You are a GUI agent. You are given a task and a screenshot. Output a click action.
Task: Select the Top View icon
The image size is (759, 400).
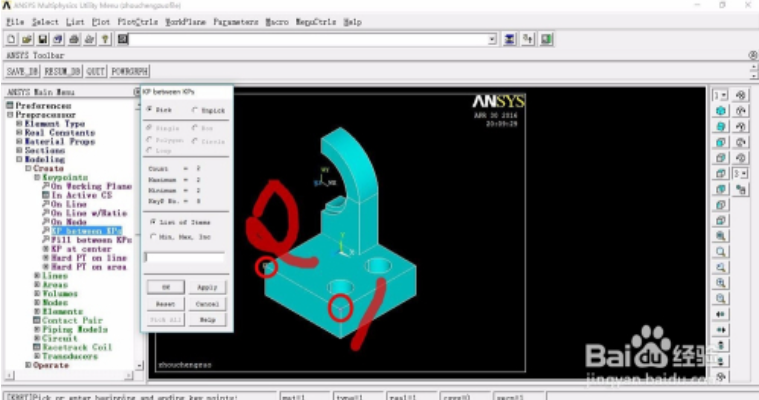coord(721,173)
